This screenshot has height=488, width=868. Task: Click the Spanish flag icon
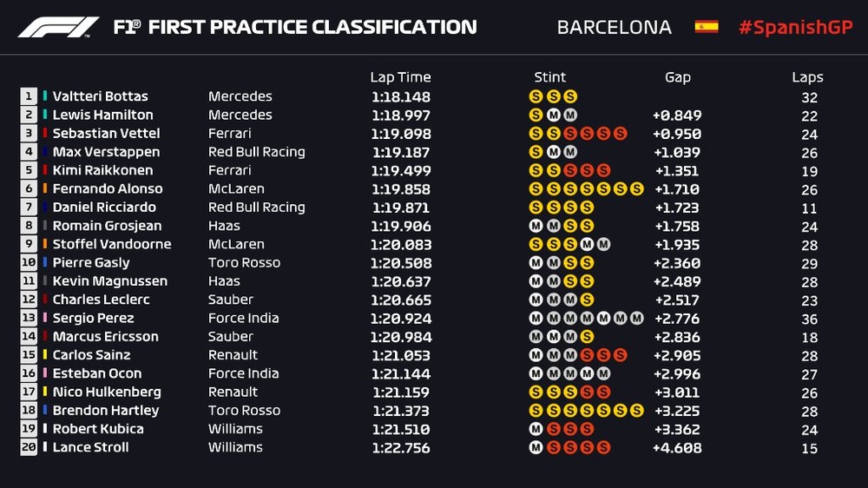[x=706, y=27]
